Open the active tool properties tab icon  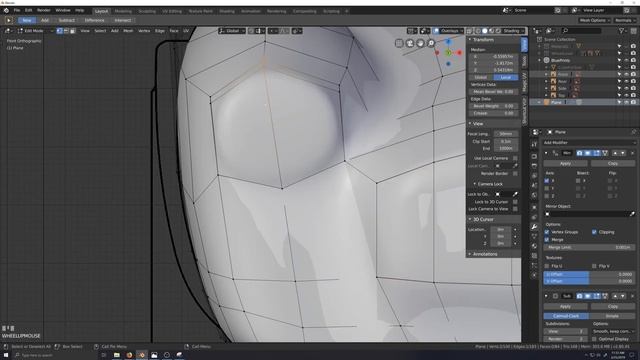click(534, 144)
